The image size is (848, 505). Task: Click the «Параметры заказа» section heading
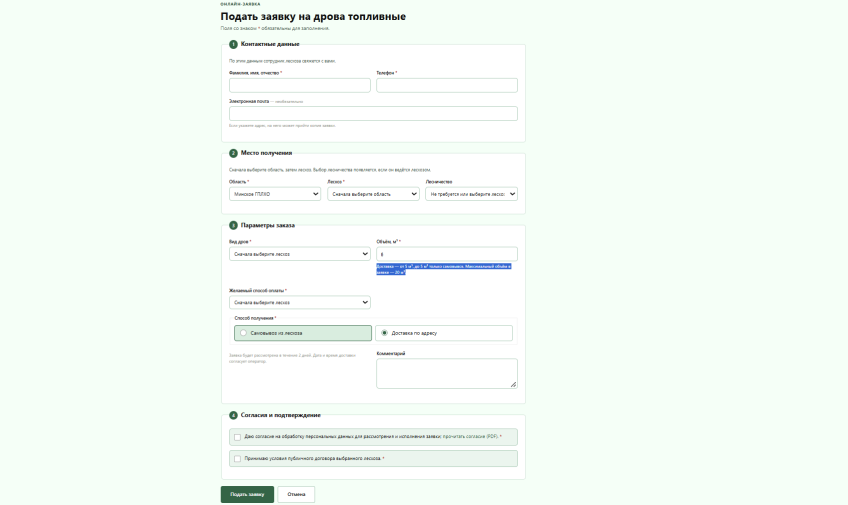click(268, 225)
